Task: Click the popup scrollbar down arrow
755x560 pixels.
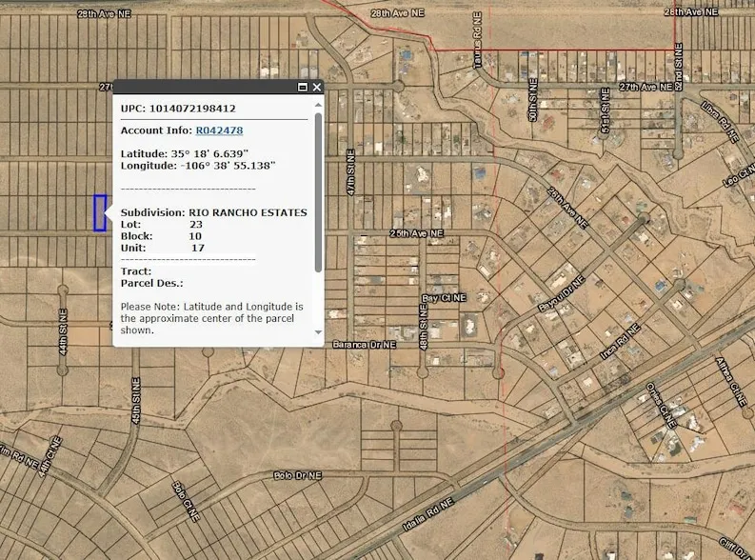Action: 318,333
